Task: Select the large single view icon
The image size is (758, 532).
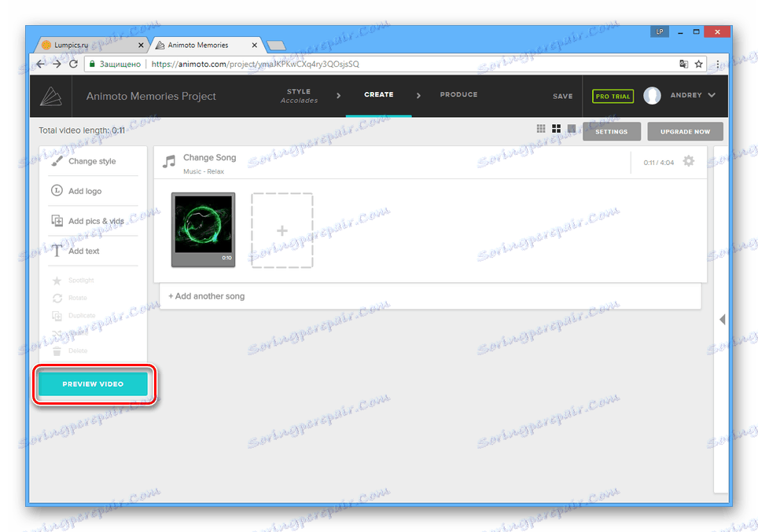Action: 572,129
